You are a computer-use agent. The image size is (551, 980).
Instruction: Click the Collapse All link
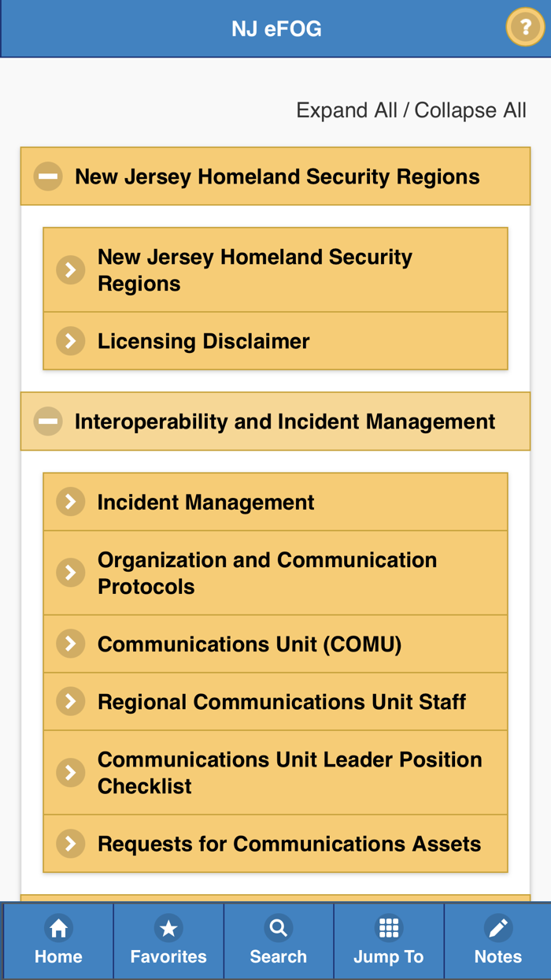point(470,110)
